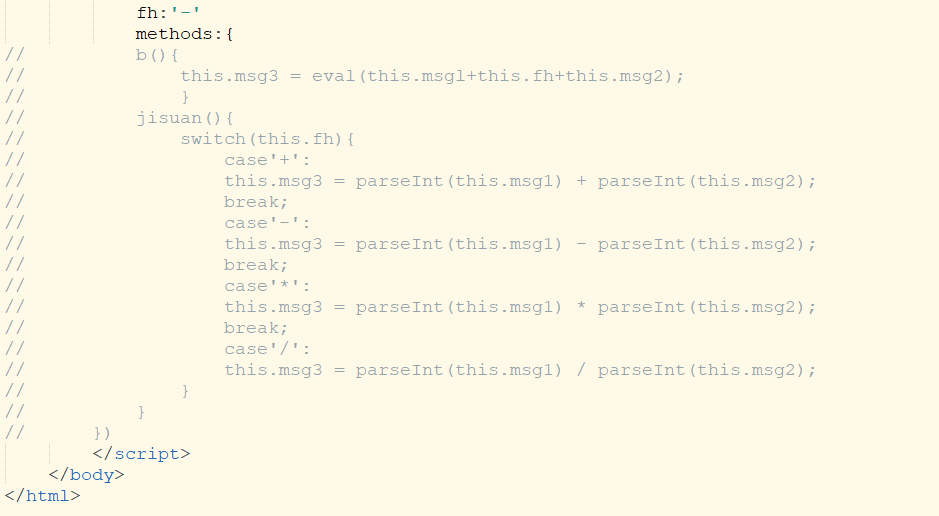
Task: Click the case'/': line
Action: [x=267, y=348]
